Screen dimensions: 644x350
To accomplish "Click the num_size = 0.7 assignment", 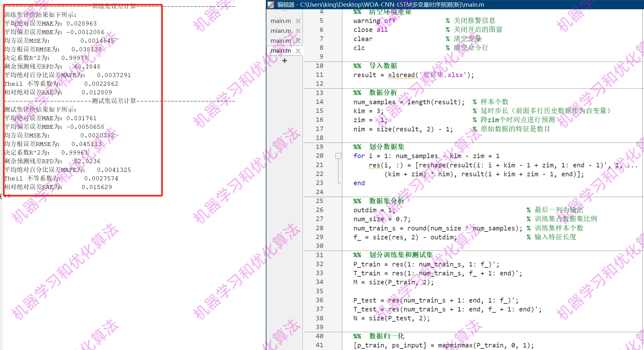I will tap(382, 219).
